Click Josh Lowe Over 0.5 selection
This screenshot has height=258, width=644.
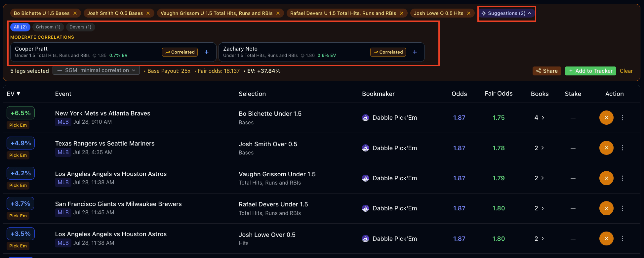(267, 235)
